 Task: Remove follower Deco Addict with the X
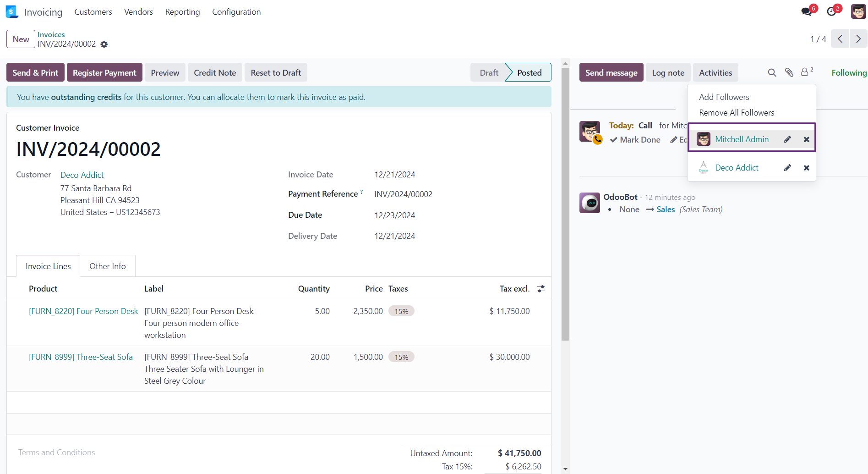pyautogui.click(x=807, y=168)
